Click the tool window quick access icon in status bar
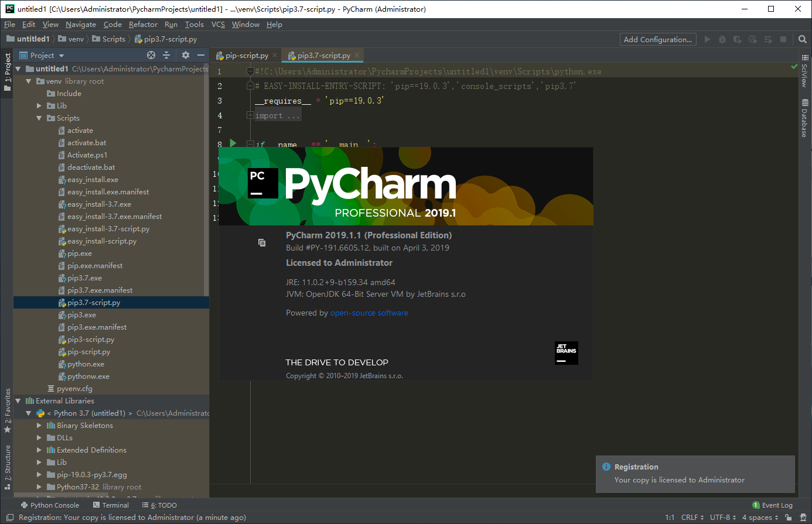 (9, 518)
